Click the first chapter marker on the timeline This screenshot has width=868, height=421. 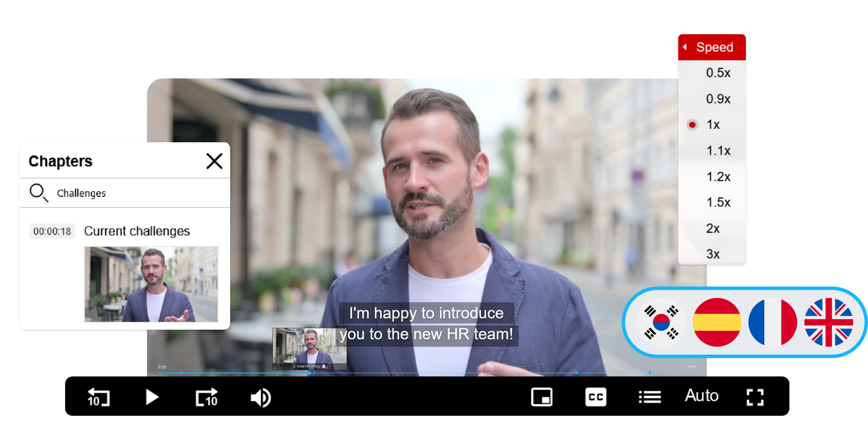[x=181, y=373]
